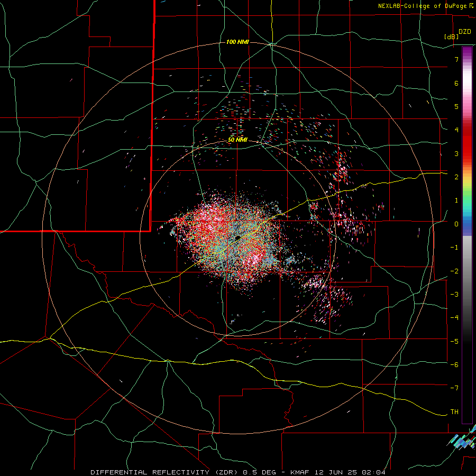Click the -4 dB scale value
This screenshot has width=476, height=476.
point(454,318)
